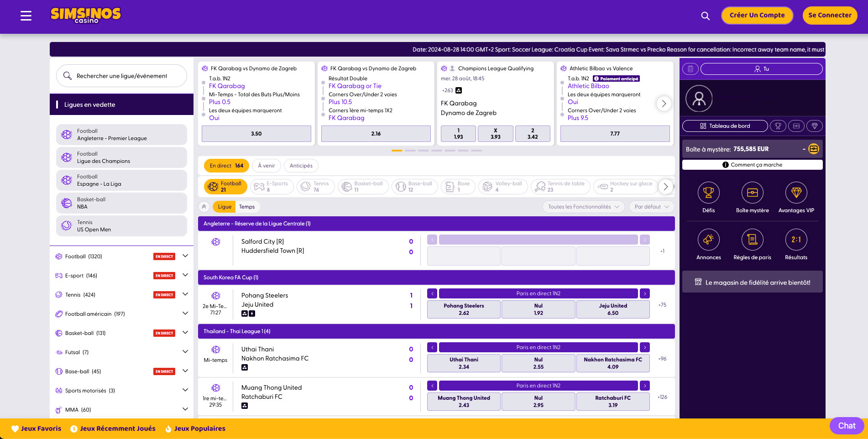
Task: Focus the Rechercher une ligue/événement field
Action: (121, 76)
